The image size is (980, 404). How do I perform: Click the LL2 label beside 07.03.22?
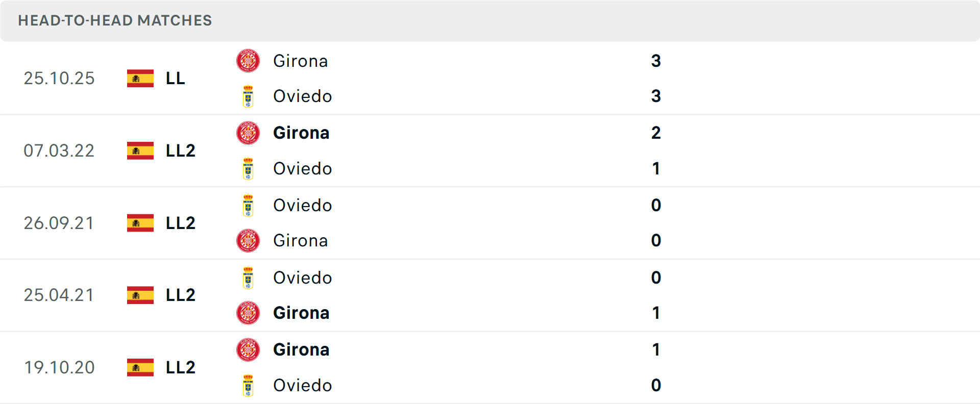pyautogui.click(x=180, y=150)
